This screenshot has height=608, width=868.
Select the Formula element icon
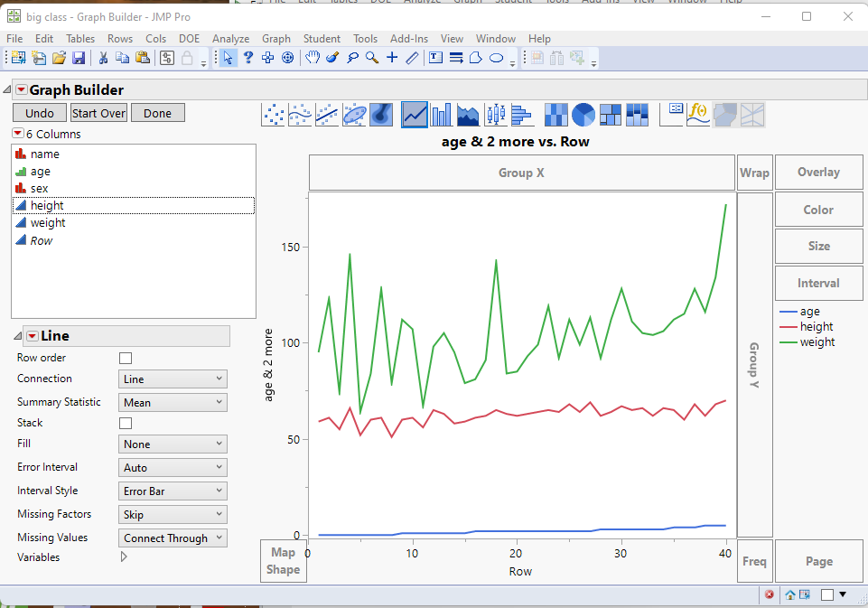[x=698, y=115]
